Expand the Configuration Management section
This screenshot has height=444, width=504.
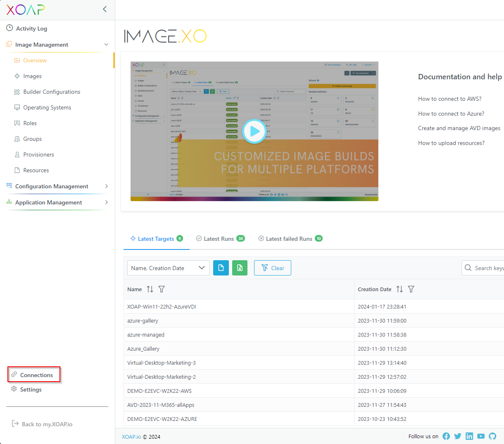point(107,186)
